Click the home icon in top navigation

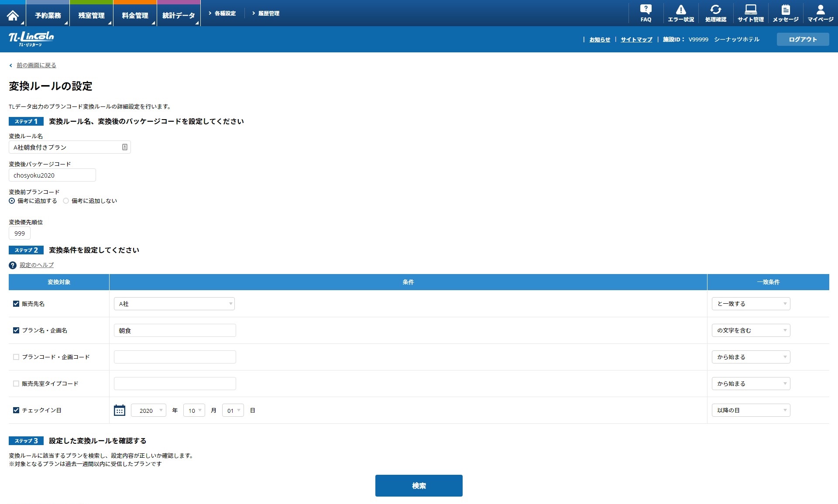coord(13,15)
